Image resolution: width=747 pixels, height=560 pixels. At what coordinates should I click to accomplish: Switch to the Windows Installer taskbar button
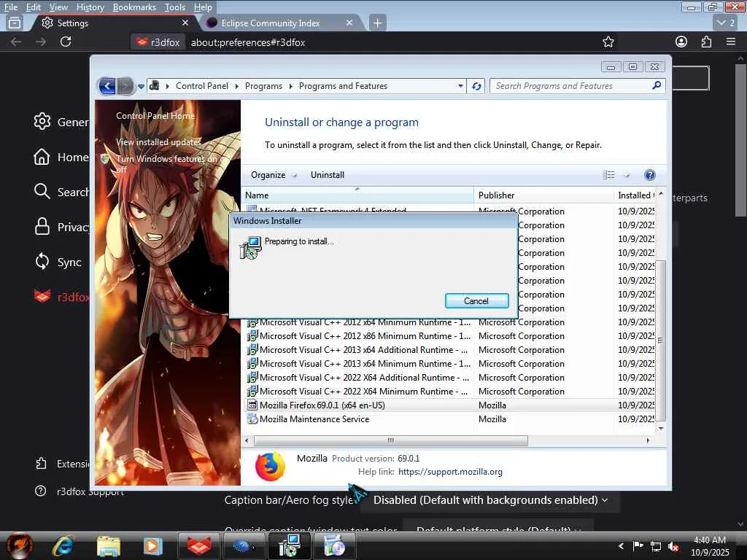(x=290, y=545)
